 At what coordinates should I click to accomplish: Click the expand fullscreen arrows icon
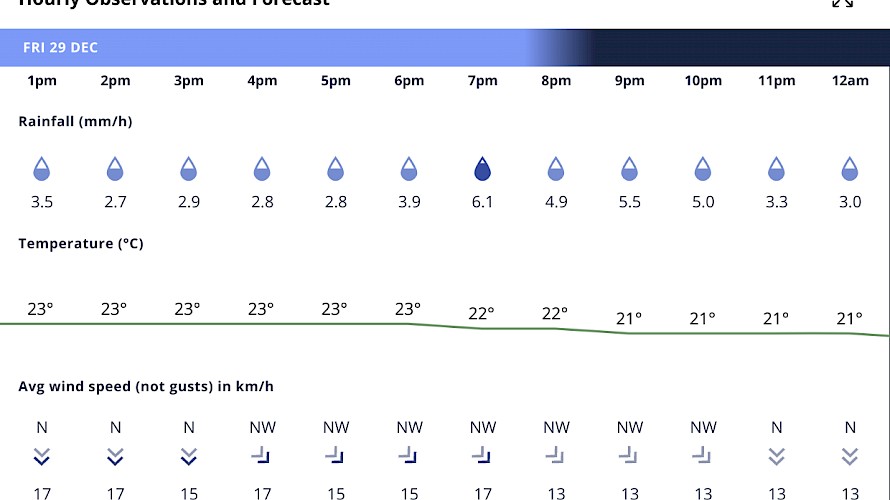tap(843, 3)
